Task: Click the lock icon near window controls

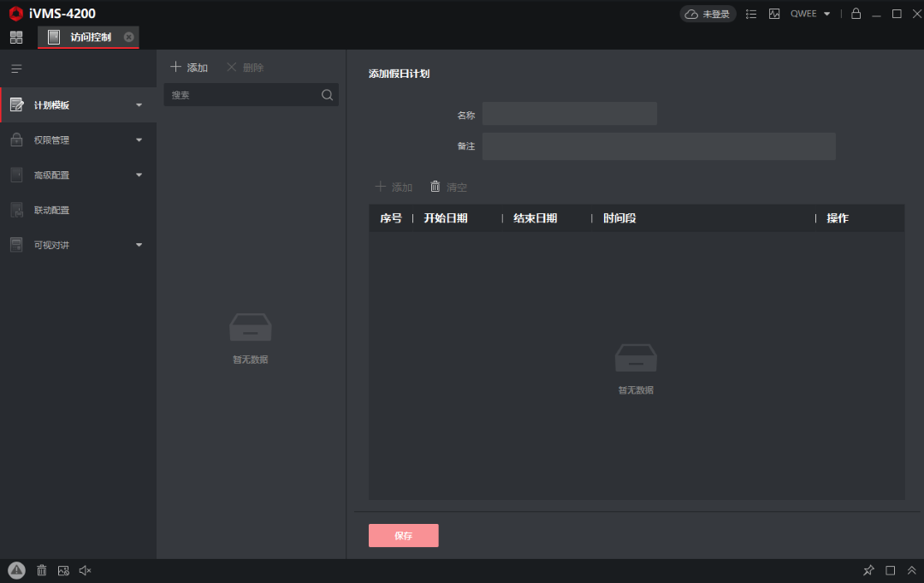Action: [856, 14]
